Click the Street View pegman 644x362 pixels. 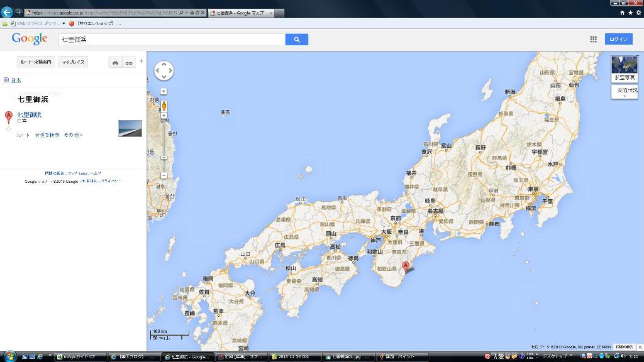164,104
